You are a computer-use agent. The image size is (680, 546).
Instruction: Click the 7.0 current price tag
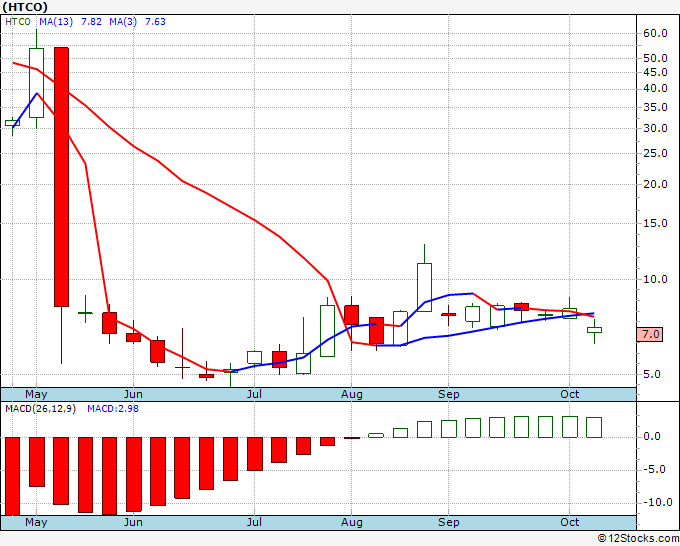tap(650, 334)
